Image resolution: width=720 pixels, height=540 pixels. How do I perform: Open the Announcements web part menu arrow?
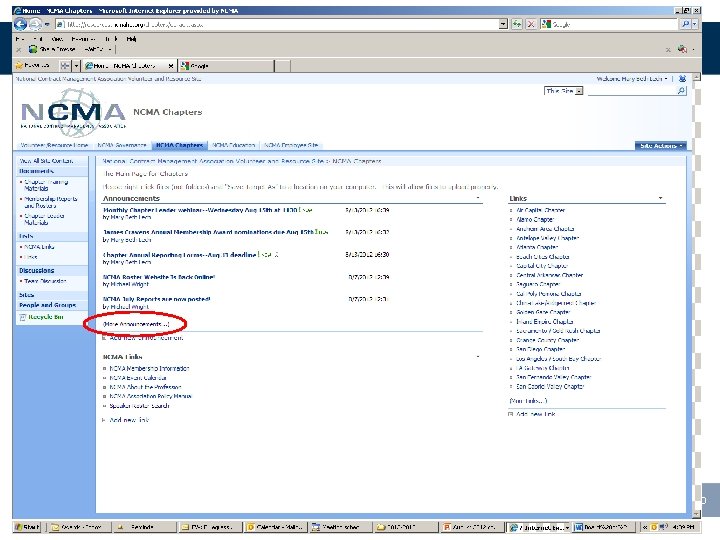478,198
